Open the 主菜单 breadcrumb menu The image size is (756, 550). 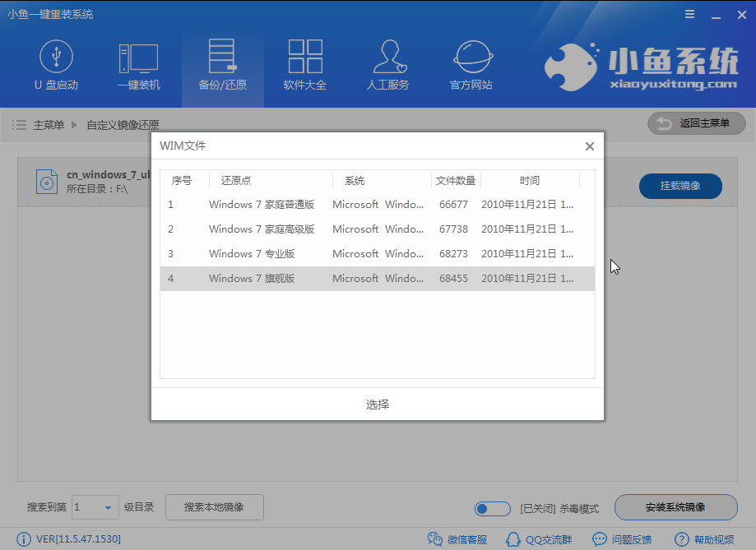[x=49, y=123]
